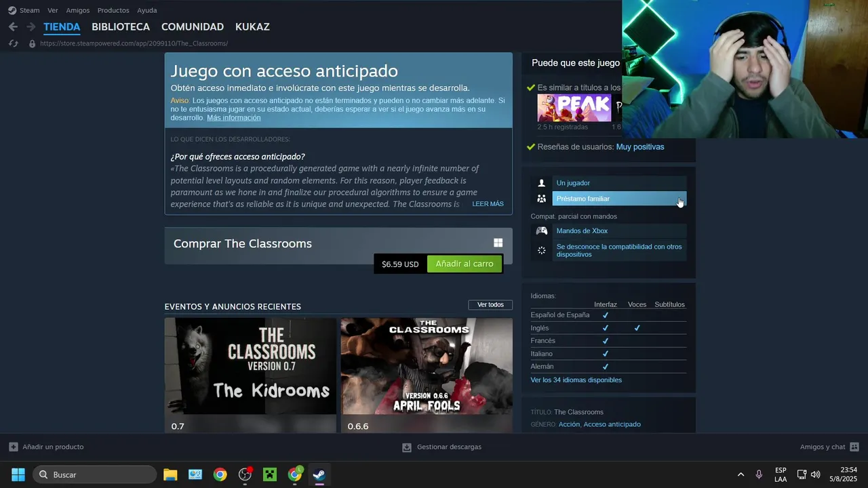Screen dimensions: 868x488
Task: Click the Más información link
Action: click(x=233, y=118)
